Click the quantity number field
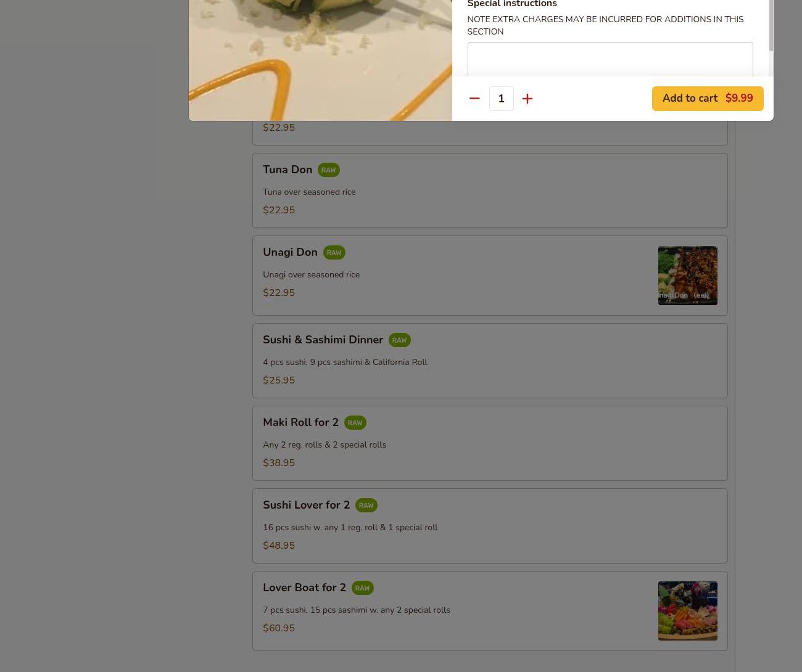The height and width of the screenshot is (672, 802). click(501, 99)
